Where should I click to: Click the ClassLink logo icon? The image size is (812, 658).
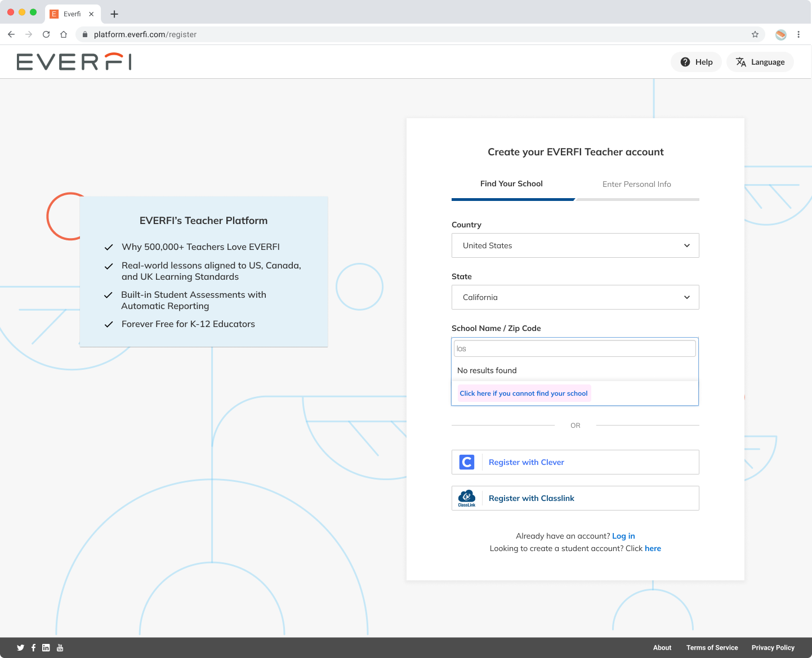tap(467, 498)
